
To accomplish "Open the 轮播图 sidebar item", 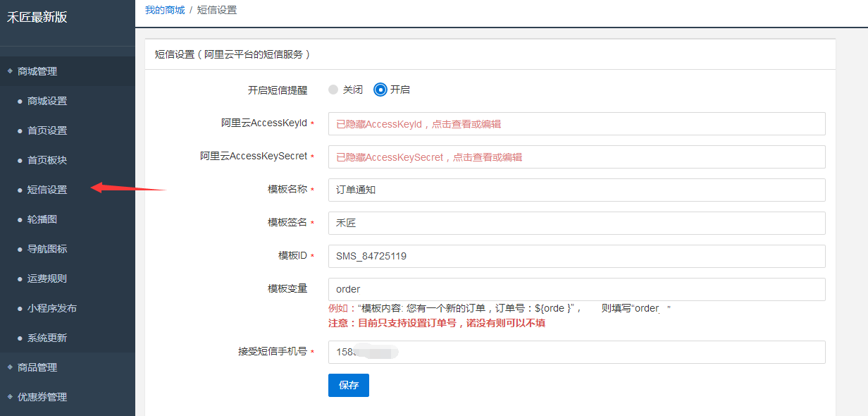I will (42, 219).
